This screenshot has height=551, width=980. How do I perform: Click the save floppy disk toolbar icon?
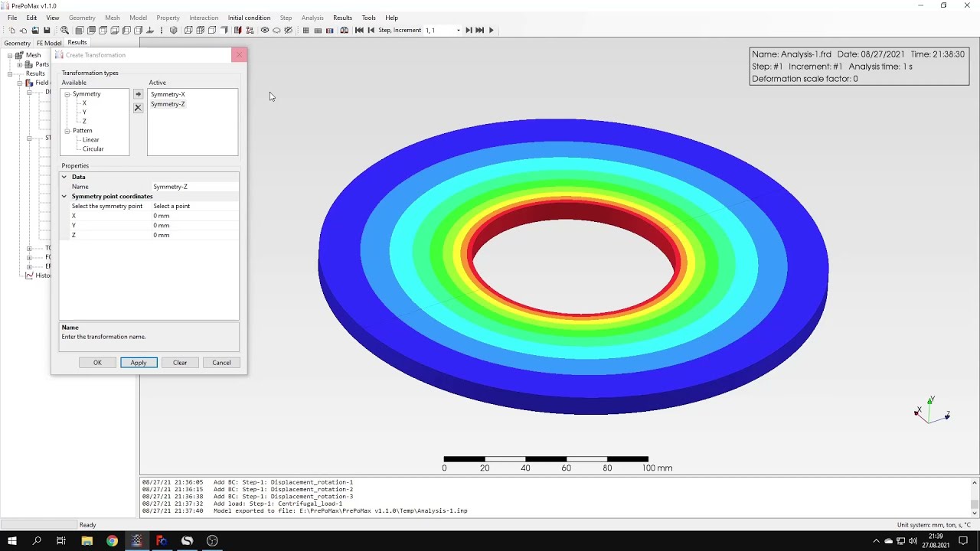(x=47, y=31)
